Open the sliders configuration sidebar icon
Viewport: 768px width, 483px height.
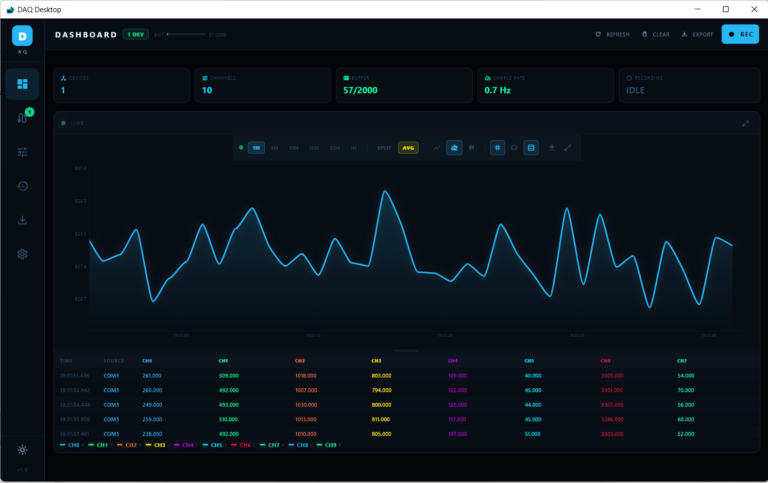click(22, 152)
